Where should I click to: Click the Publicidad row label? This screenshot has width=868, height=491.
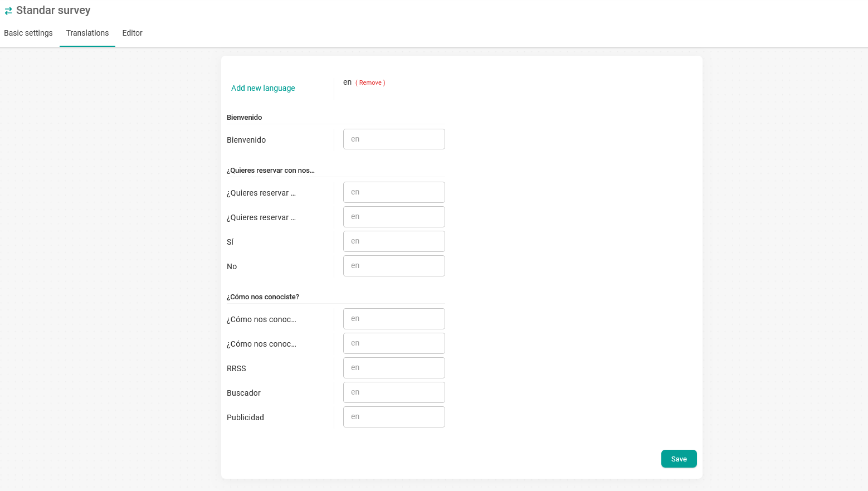(245, 417)
